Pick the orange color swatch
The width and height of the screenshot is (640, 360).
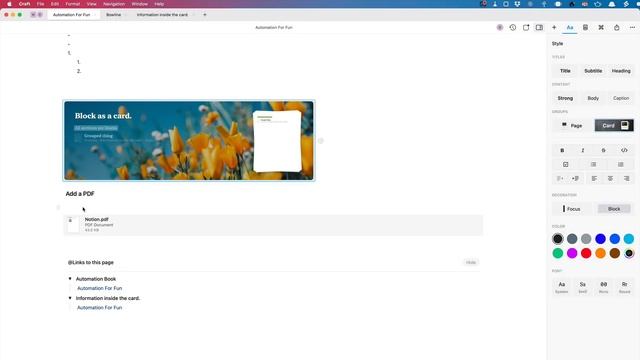click(600, 253)
